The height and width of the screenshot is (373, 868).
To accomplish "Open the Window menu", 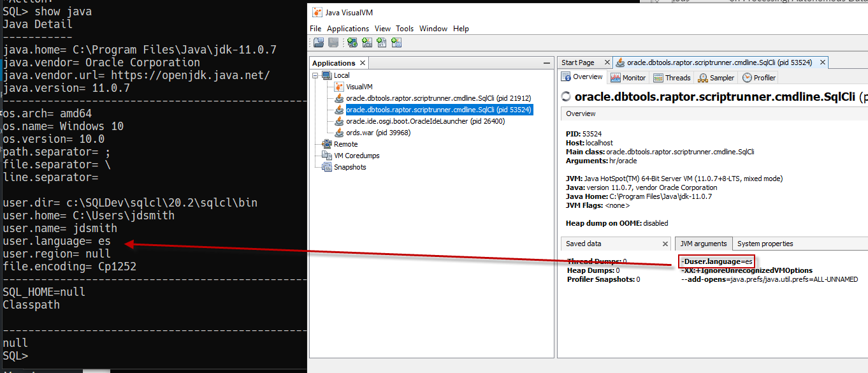I will coord(433,29).
